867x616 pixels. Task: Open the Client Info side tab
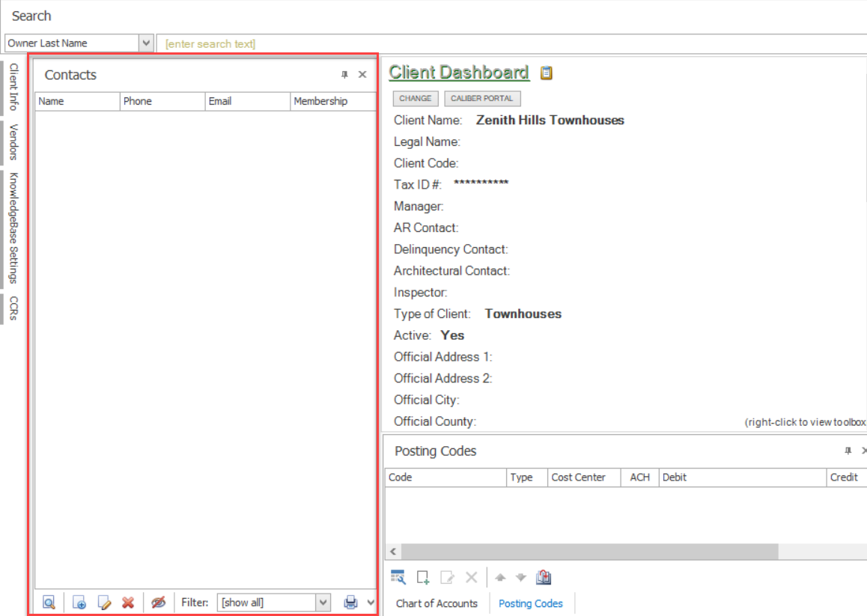tap(13, 87)
